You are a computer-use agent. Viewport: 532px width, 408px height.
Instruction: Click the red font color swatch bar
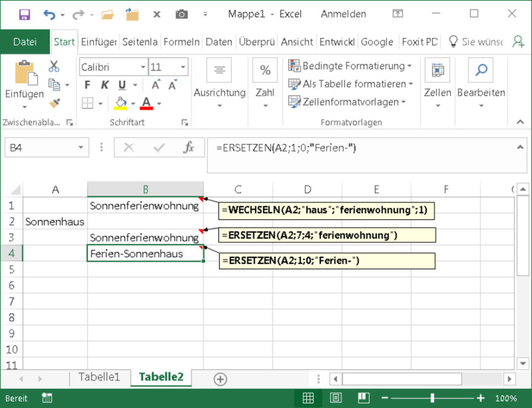(x=147, y=108)
